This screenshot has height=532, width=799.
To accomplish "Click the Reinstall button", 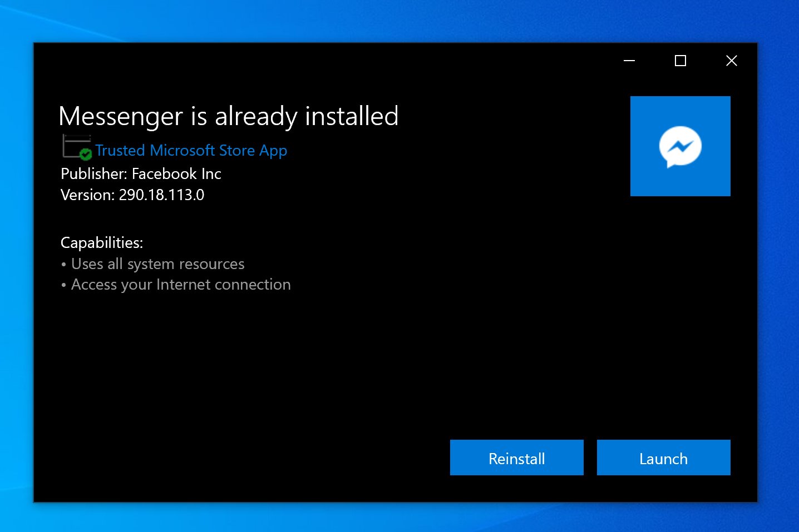I will [x=516, y=458].
